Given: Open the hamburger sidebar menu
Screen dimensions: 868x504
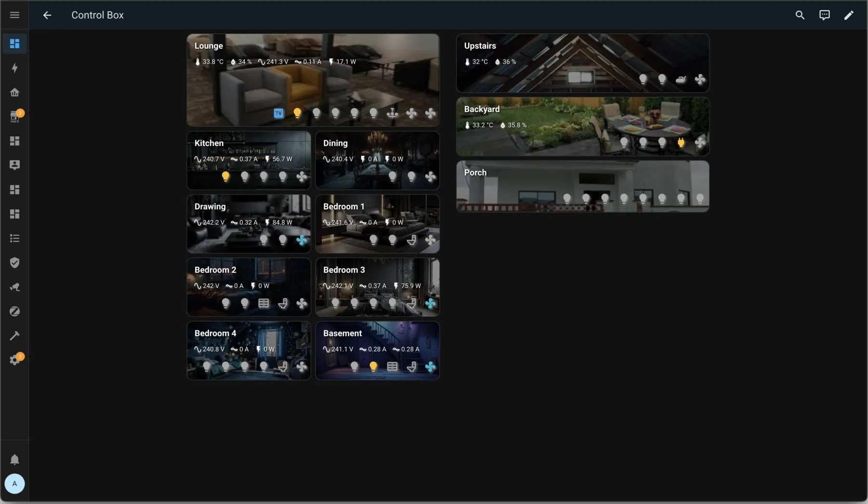Looking at the screenshot, I should coord(14,15).
